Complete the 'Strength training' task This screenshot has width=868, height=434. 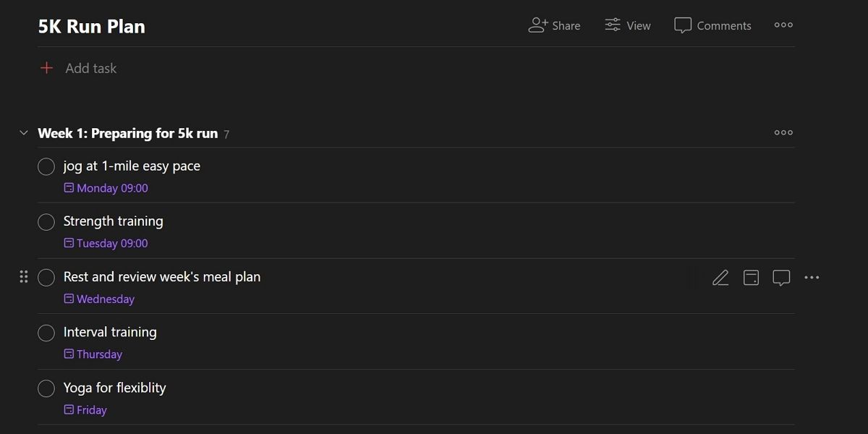[46, 221]
